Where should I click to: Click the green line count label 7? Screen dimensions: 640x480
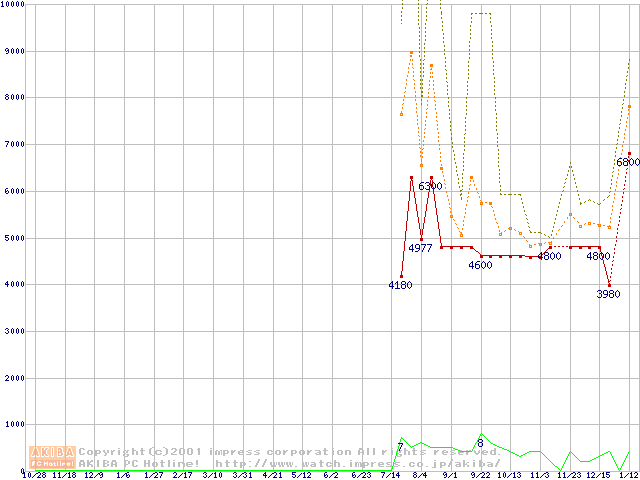tap(400, 447)
